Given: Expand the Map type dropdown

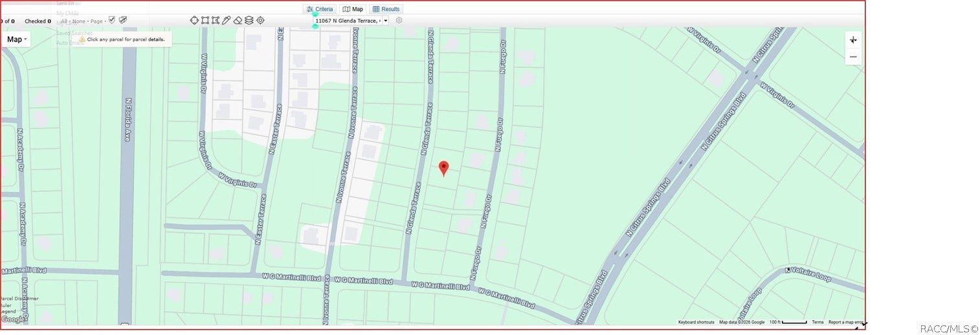Looking at the screenshot, I should (x=17, y=39).
